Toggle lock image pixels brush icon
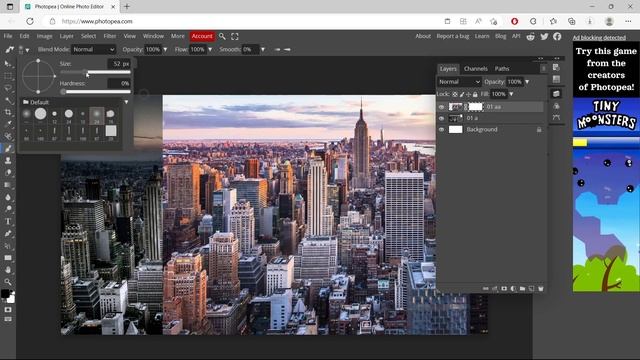The width and height of the screenshot is (640, 360). tap(462, 94)
